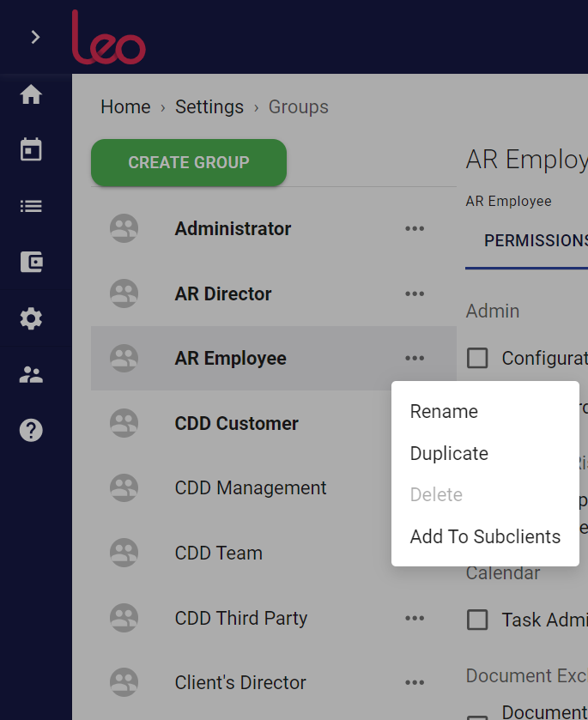Click the Groups breadcrumb
The image size is (588, 720).
298,107
